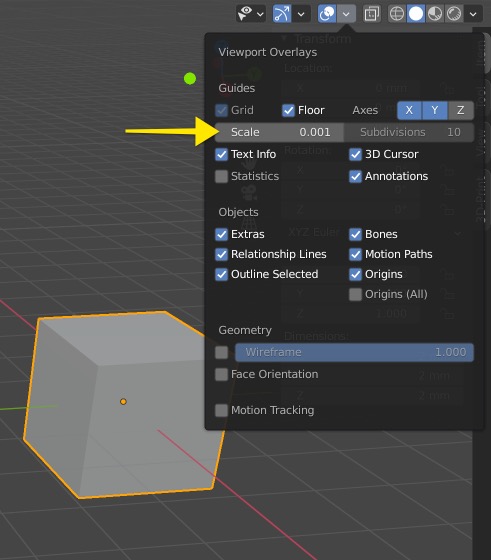Enable the Z axis display button
Viewport: 491px width, 560px height.
(461, 110)
